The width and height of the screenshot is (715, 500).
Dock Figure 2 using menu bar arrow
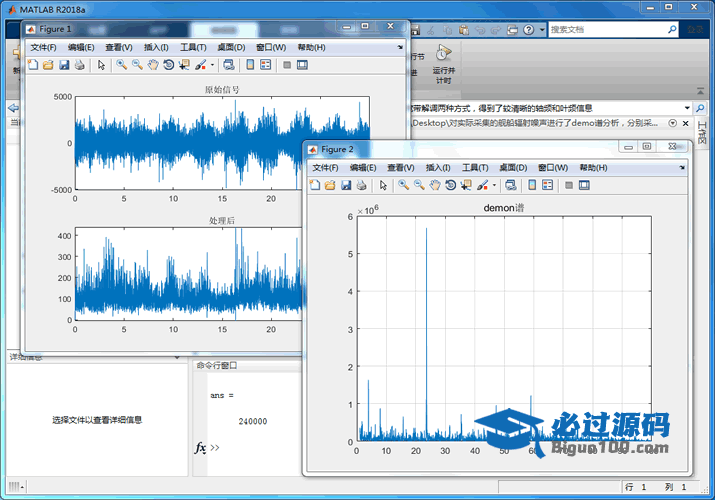click(682, 167)
